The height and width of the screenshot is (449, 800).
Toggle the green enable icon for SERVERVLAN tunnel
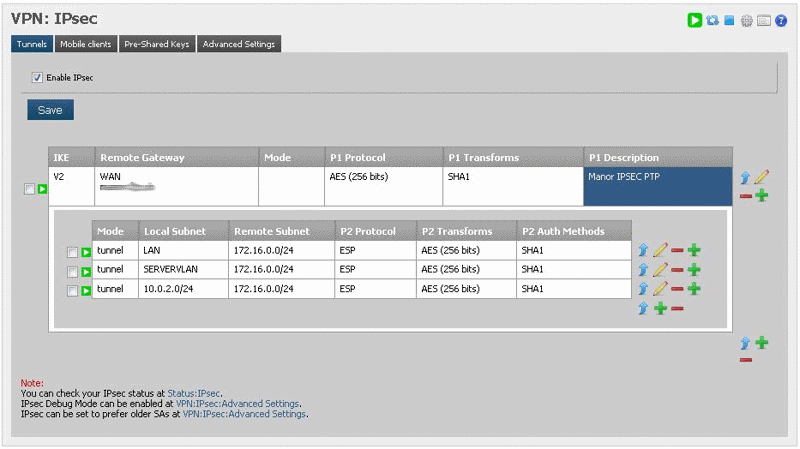86,271
